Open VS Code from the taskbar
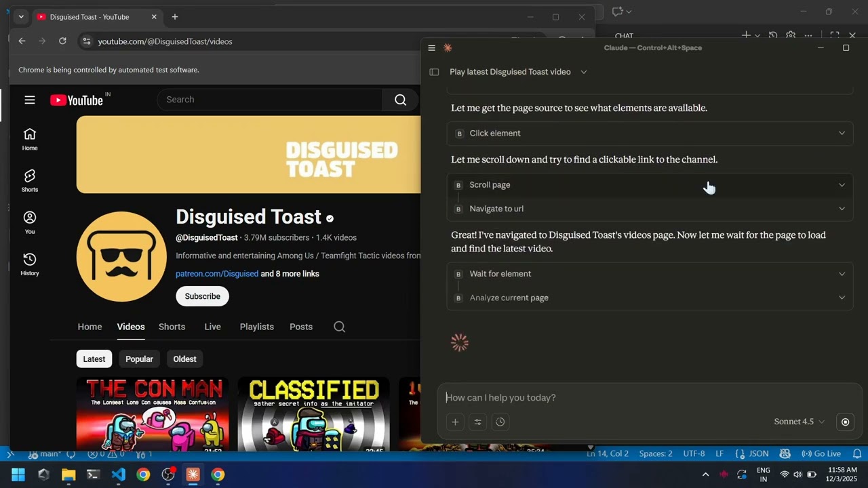Screen dimensions: 868x488 pos(118,474)
